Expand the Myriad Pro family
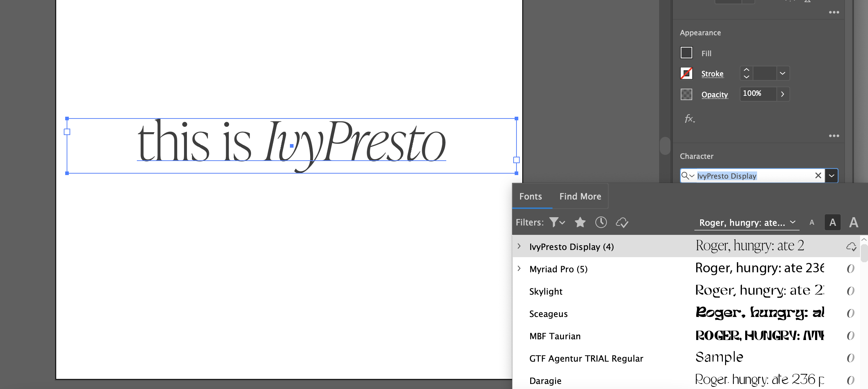The width and height of the screenshot is (868, 389). tap(519, 269)
